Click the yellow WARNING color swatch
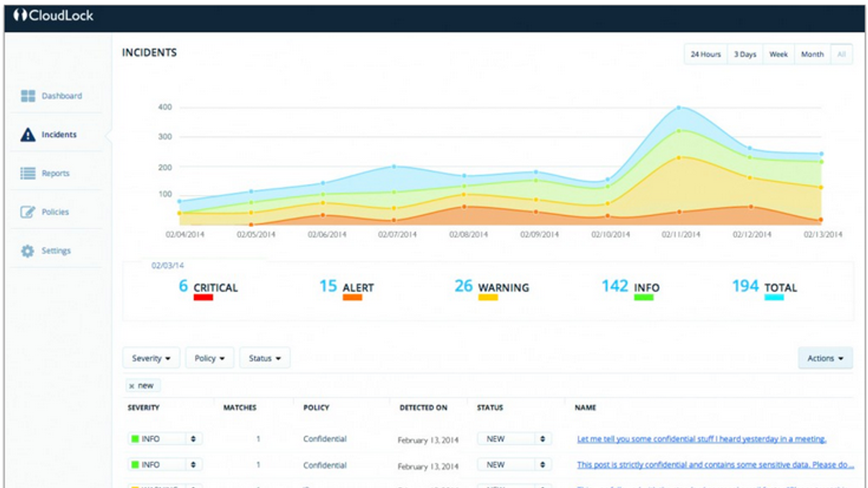Screen dimensions: 868x488 pyautogui.click(x=488, y=297)
